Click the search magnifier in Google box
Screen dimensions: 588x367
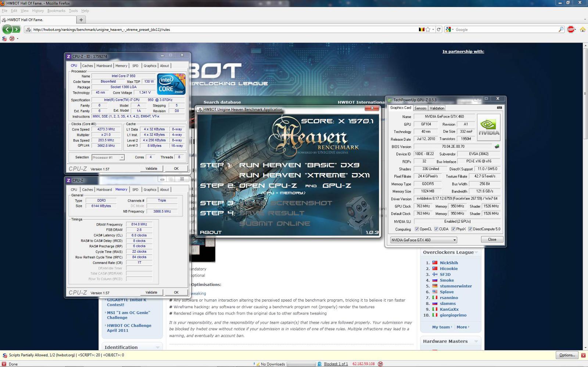[561, 29]
